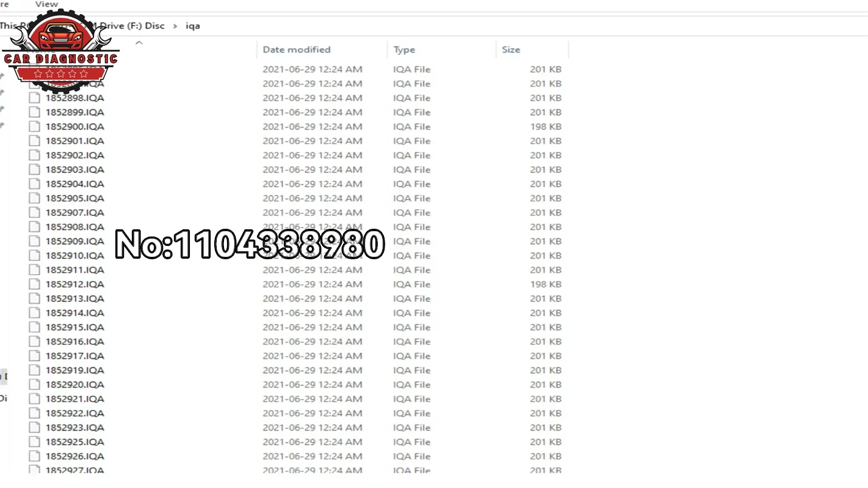Click the IQA File type cell of 1852925.IQA
The image size is (868, 488).
pyautogui.click(x=412, y=442)
